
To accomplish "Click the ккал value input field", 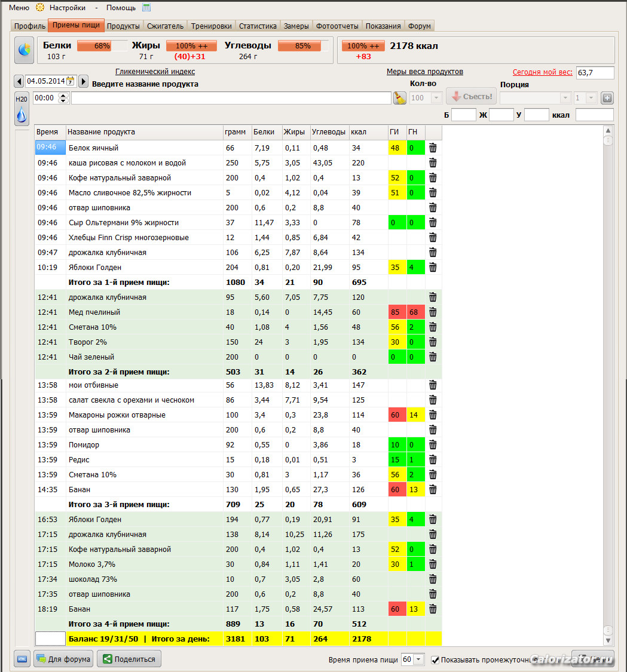I will [594, 115].
